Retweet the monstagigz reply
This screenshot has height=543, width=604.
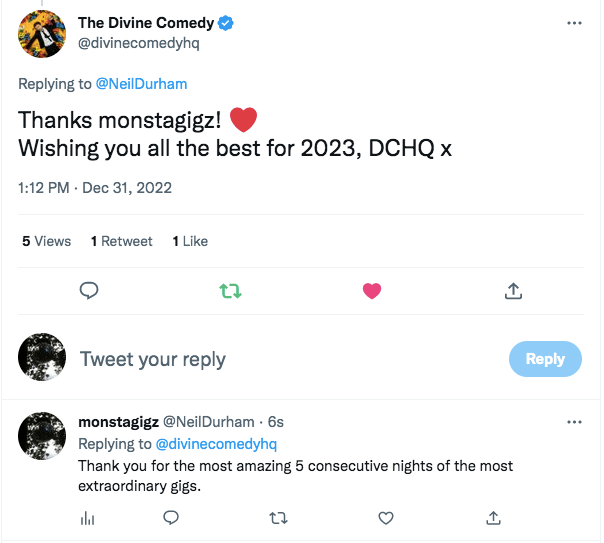(279, 518)
